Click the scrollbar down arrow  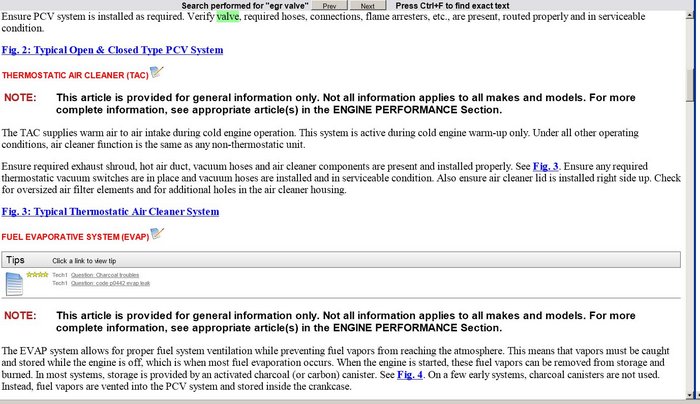(690, 395)
